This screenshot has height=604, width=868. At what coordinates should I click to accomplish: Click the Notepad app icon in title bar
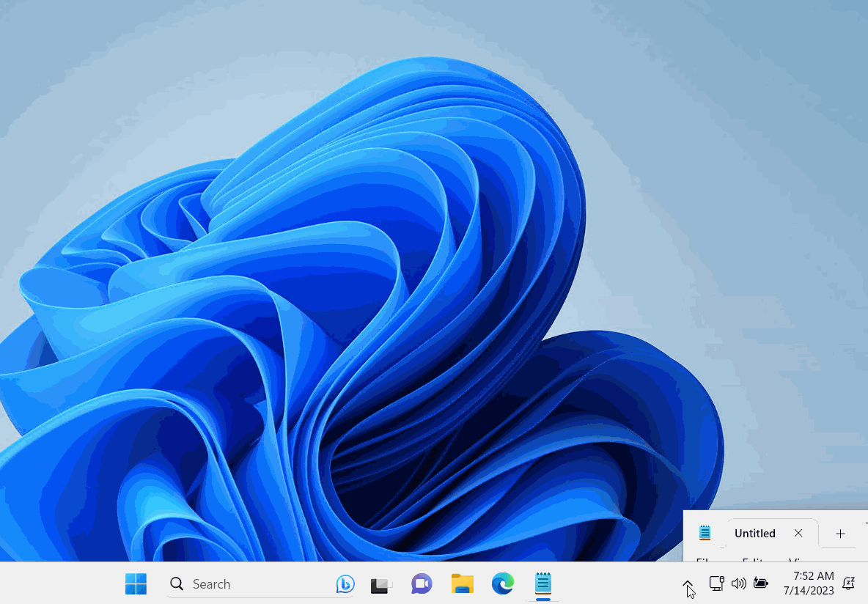pos(705,533)
